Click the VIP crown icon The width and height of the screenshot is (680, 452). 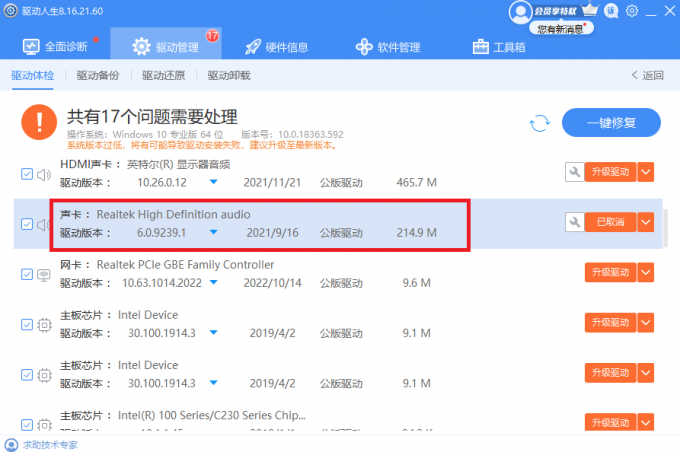point(589,11)
